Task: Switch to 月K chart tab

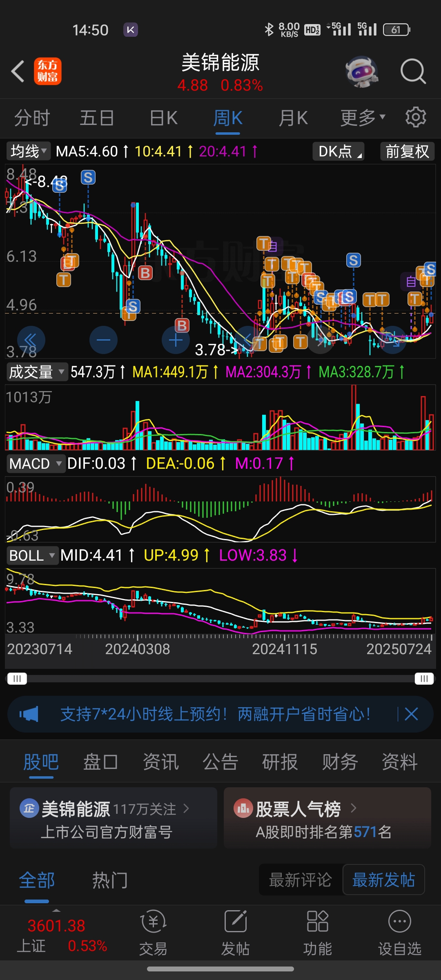Action: (293, 118)
